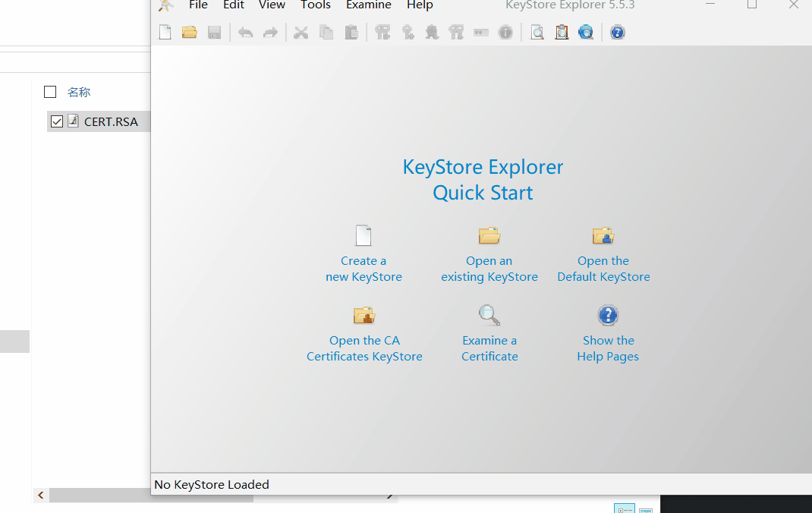Click Open the CA Certificates KeyStore
812x513 pixels.
coord(364,334)
